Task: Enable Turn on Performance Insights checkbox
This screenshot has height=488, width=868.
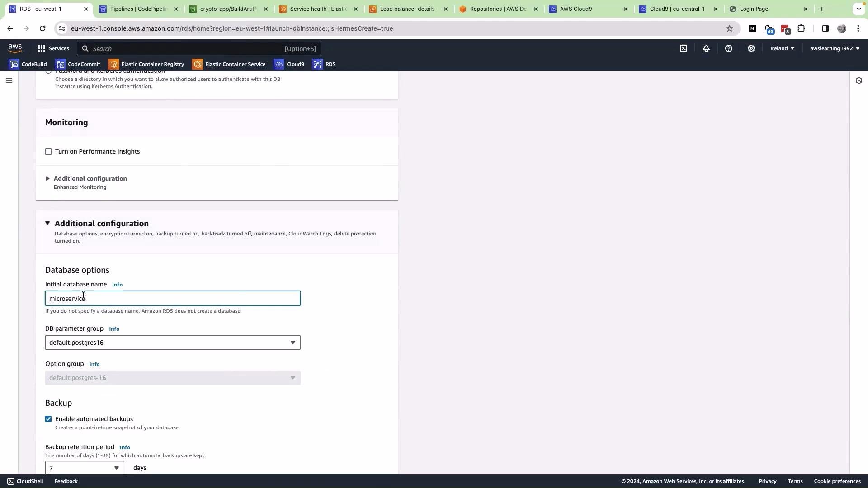Action: tap(48, 151)
